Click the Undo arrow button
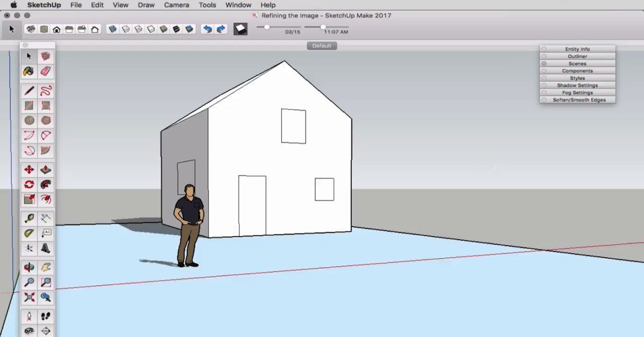Viewport: 644px width, 337px height. tap(207, 28)
